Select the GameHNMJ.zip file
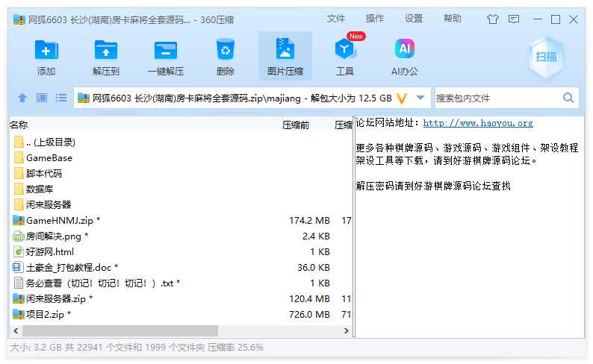The height and width of the screenshot is (364, 593). (181, 220)
